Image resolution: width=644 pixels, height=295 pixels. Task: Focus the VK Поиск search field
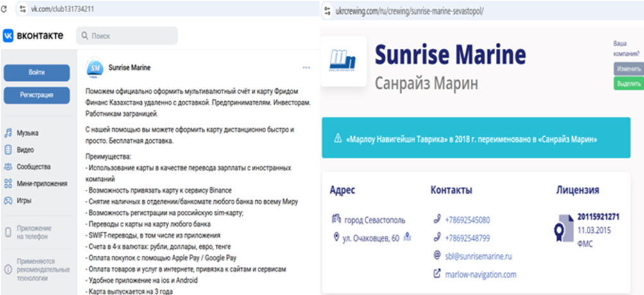pos(127,36)
